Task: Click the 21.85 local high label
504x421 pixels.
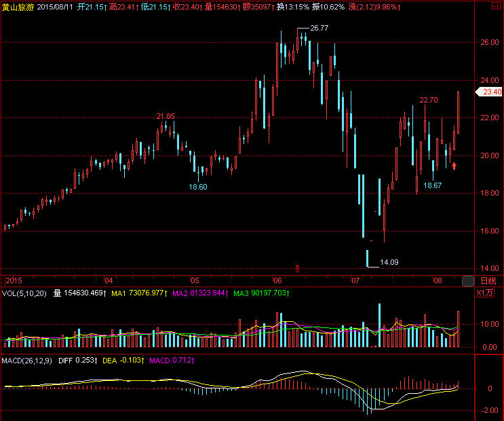Action: pyautogui.click(x=166, y=116)
